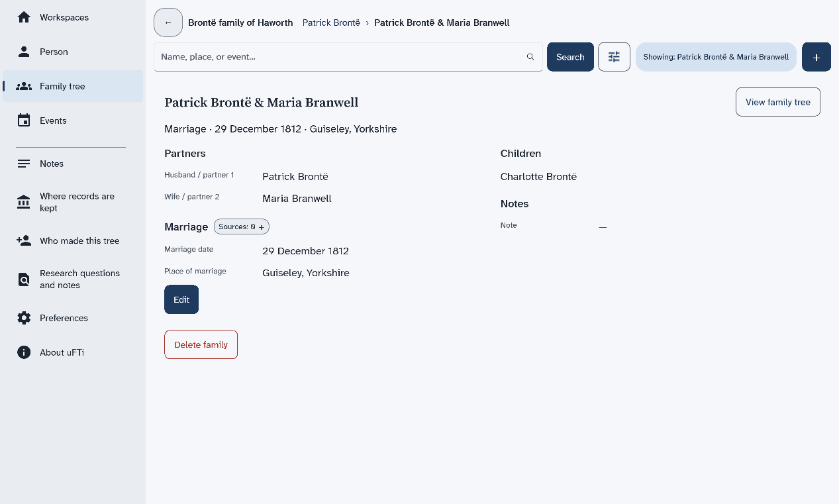Click Delete family button
Screen dimensions: 839x504
[201, 344]
